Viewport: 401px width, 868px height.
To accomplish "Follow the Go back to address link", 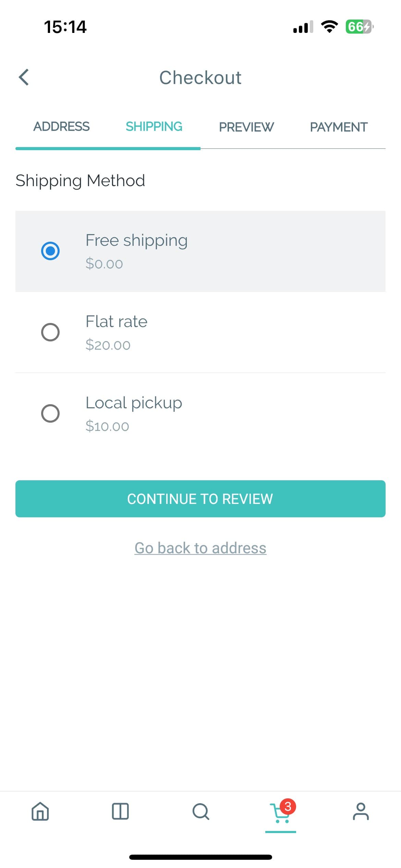I will coord(200,548).
